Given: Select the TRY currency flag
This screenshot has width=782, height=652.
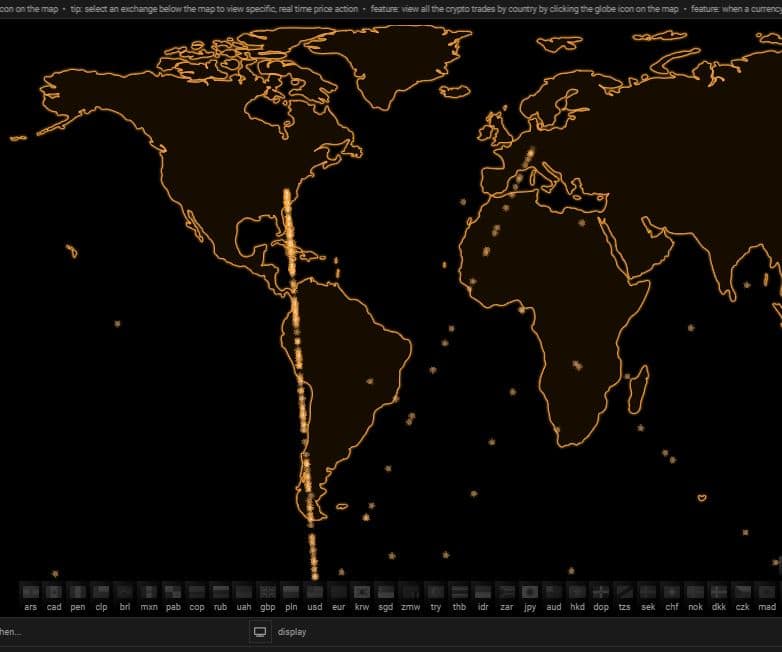Looking at the screenshot, I should coord(435,591).
